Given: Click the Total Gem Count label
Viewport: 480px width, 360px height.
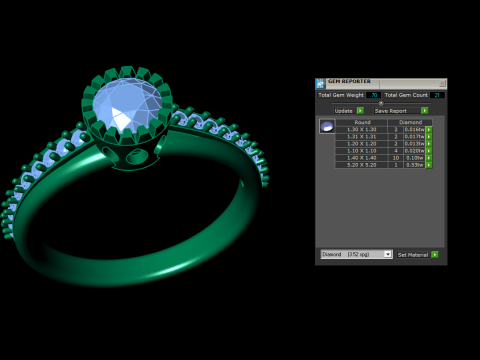Looking at the screenshot, I should (406, 95).
